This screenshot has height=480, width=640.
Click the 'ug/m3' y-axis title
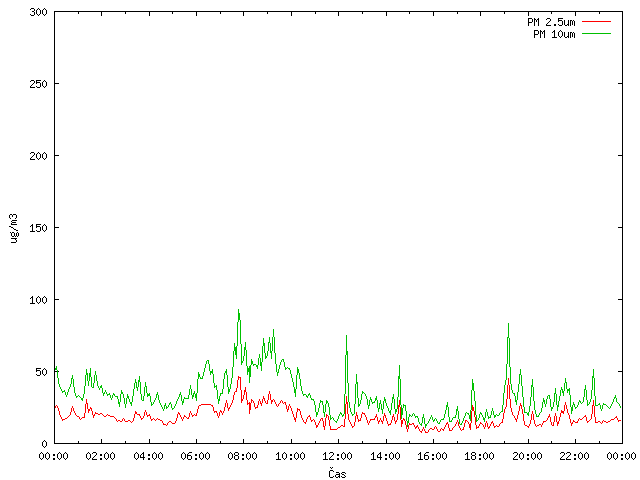pyautogui.click(x=14, y=228)
